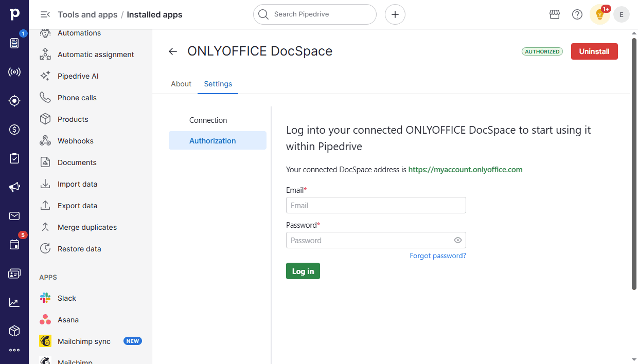The height and width of the screenshot is (364, 638).
Task: Show more items via the three-dots icon
Action: (x=14, y=351)
